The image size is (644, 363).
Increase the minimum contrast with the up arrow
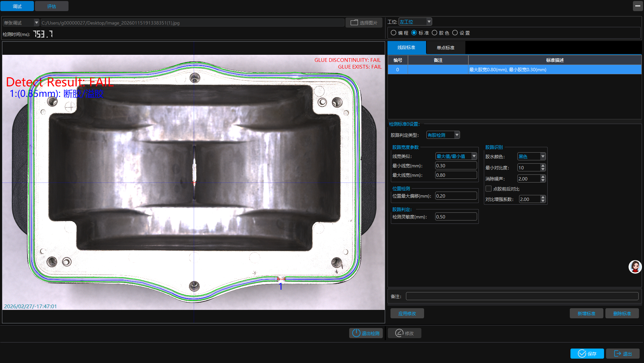543,166
